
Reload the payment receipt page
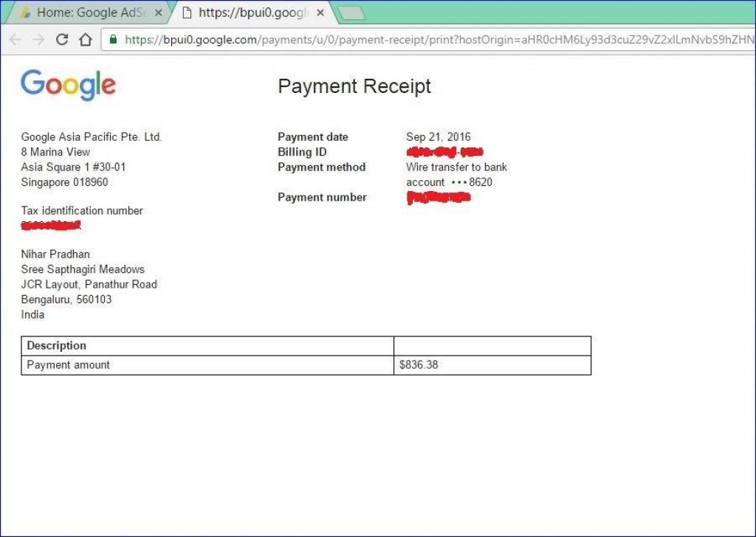[62, 39]
